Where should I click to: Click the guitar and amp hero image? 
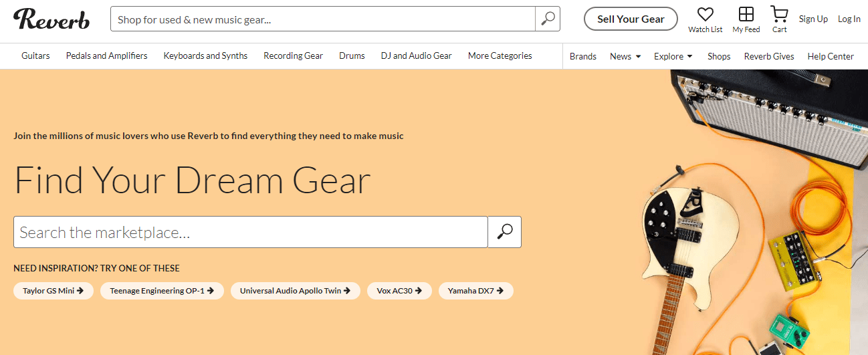pos(754,212)
